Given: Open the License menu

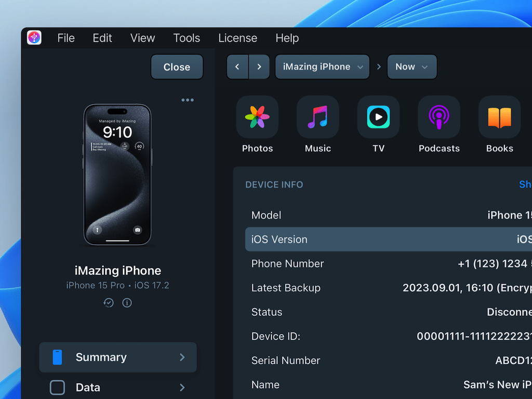Looking at the screenshot, I should coord(238,38).
